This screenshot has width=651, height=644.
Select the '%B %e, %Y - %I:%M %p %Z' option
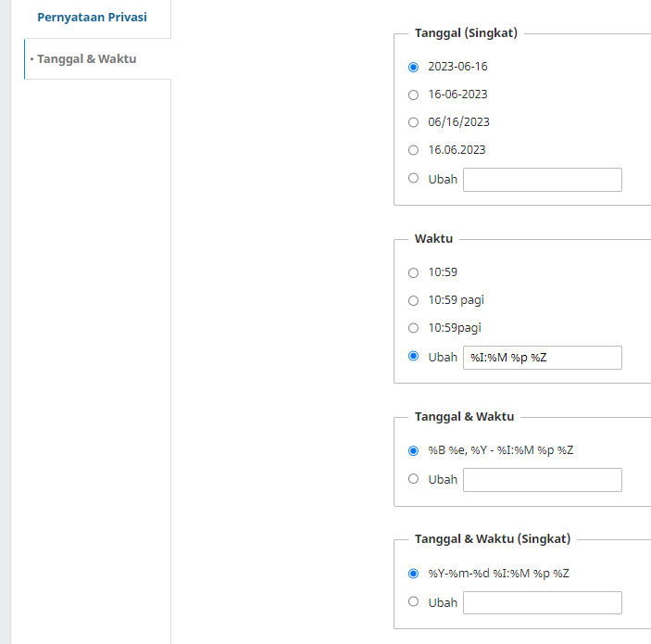[x=413, y=451]
